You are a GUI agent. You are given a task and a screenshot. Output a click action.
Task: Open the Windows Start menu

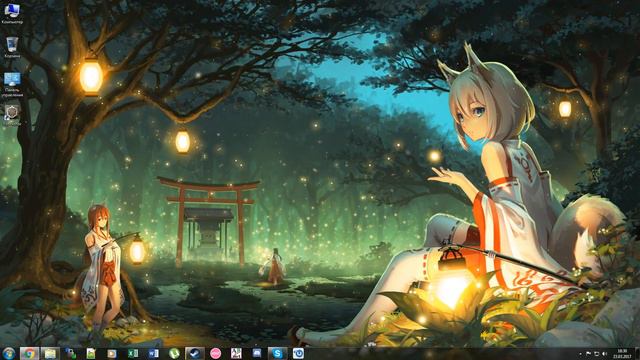coord(9,353)
